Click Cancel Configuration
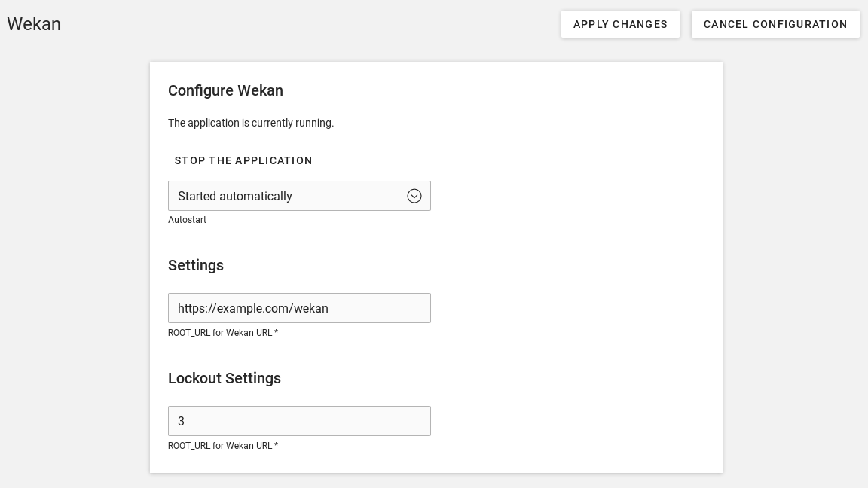This screenshot has width=868, height=488. (775, 24)
